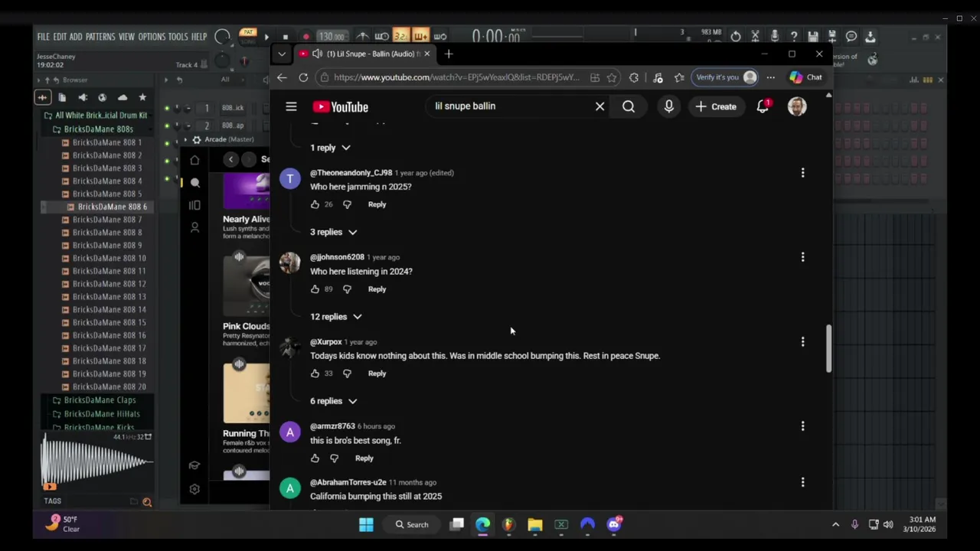Toggle mute LED for channel 1 808..ick

click(167, 109)
